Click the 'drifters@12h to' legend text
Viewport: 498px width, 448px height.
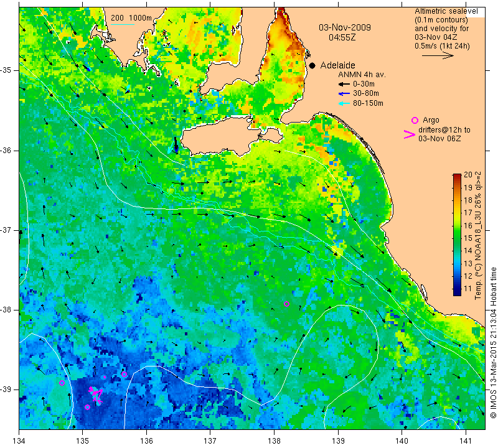pos(444,130)
